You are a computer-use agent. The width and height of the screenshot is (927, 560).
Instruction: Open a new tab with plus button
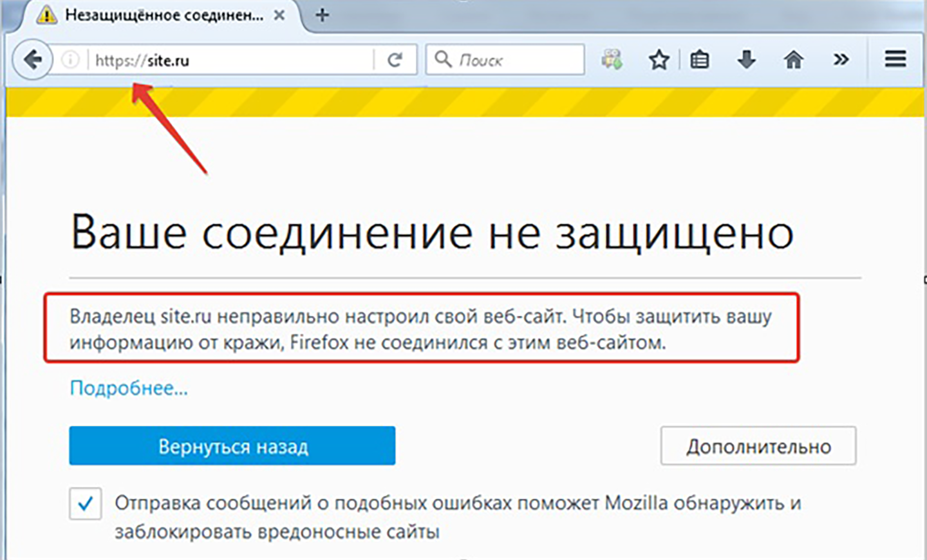click(323, 15)
